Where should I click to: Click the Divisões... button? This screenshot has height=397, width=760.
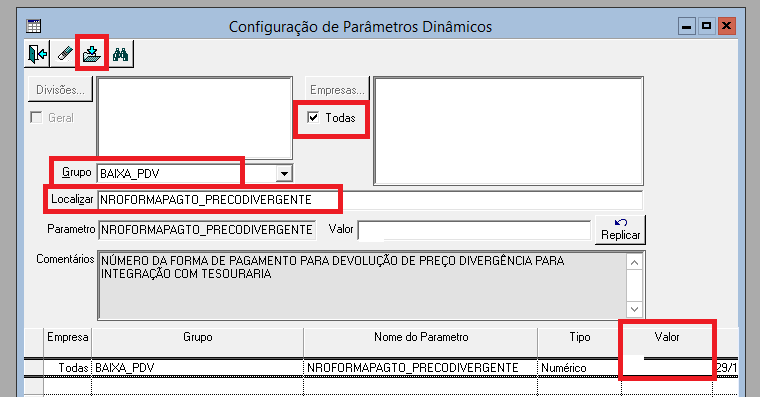tap(60, 90)
